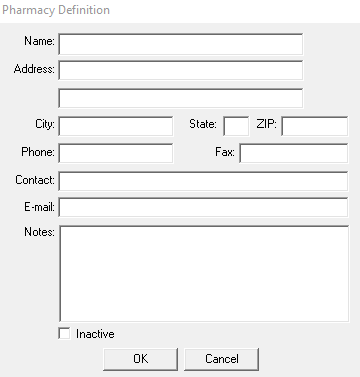Focus the State abbreviation box
360x377 pixels.
(x=236, y=126)
